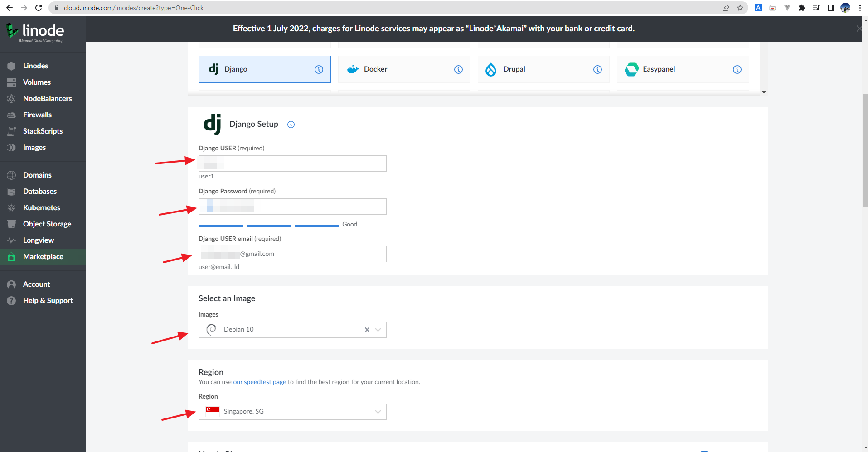Click the address bar URL
Viewport: 868px width, 452px height.
coord(134,8)
